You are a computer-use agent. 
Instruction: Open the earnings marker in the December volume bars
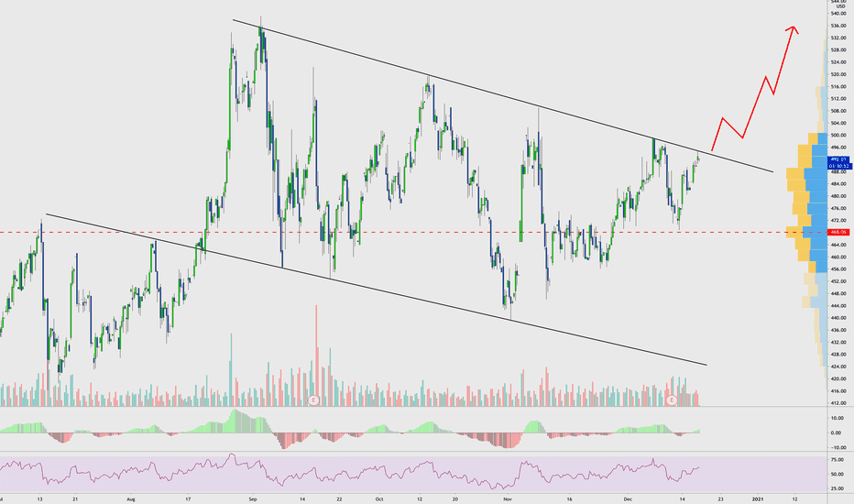coord(672,400)
